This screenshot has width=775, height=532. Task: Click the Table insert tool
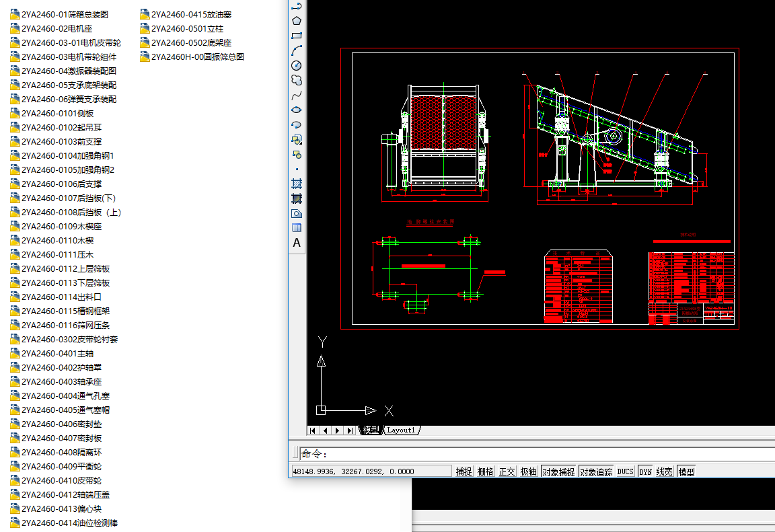click(x=297, y=228)
